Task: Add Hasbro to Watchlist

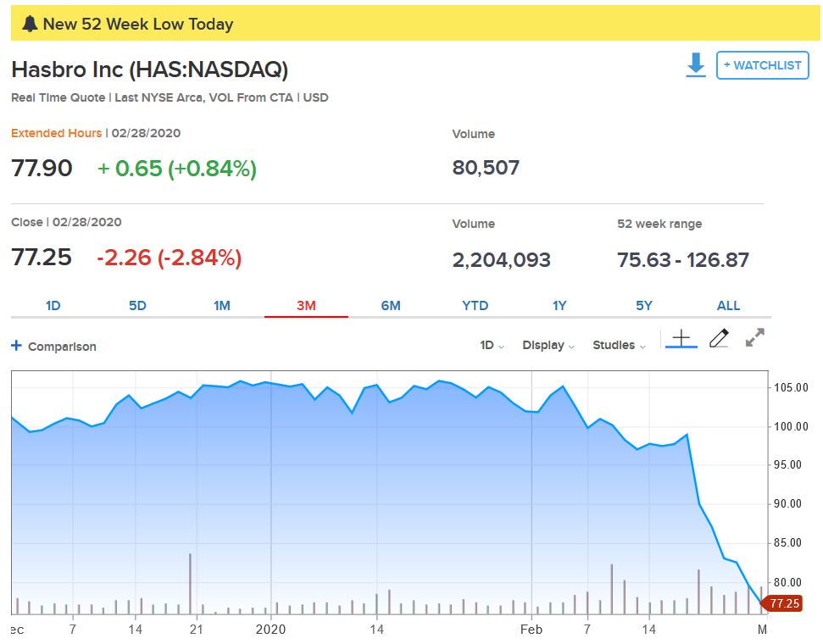Action: click(762, 65)
